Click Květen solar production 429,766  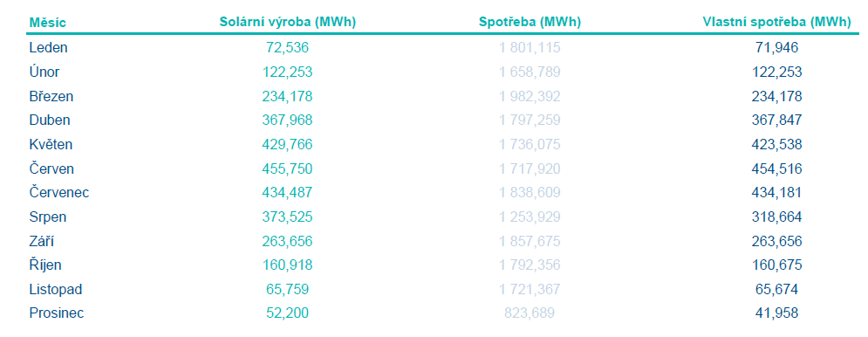click(287, 145)
